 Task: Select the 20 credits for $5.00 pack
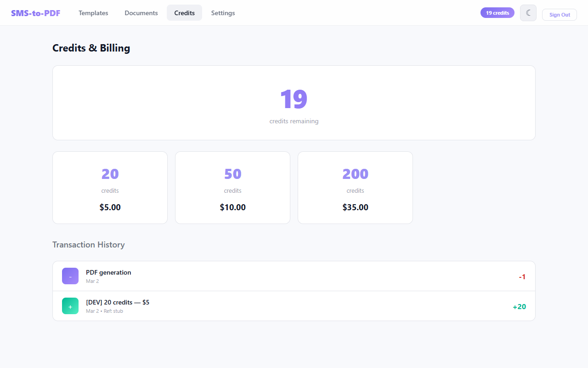(110, 188)
